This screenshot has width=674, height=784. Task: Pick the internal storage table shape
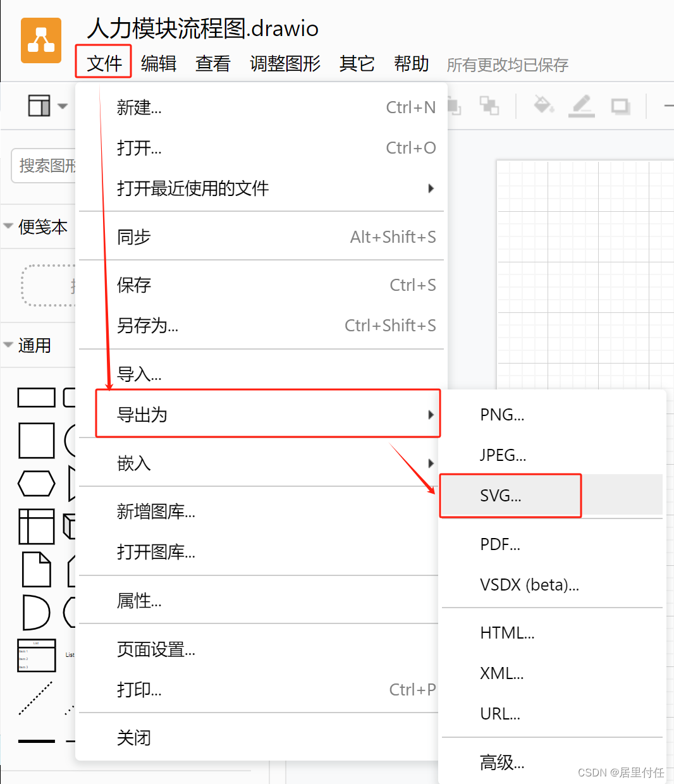37,527
